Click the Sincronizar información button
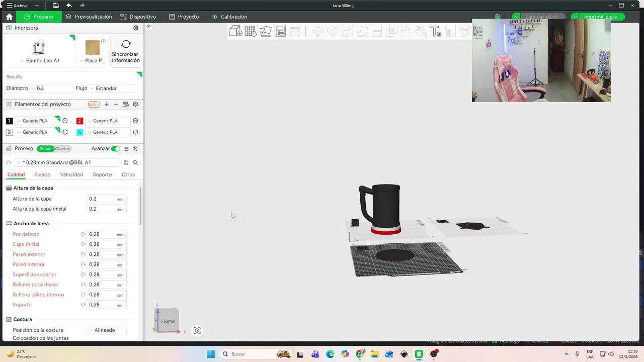This screenshot has height=362, width=644. tap(126, 51)
